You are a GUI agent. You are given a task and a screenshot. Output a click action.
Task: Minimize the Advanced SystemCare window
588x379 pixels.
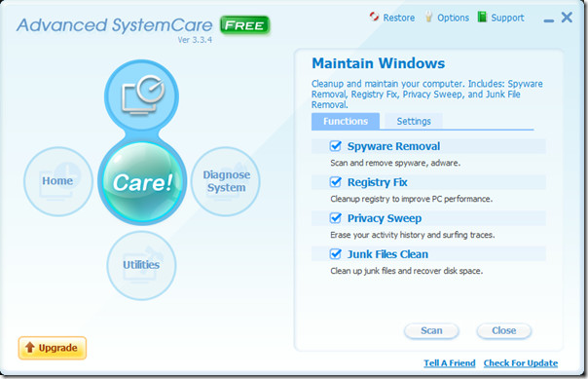[x=549, y=20]
